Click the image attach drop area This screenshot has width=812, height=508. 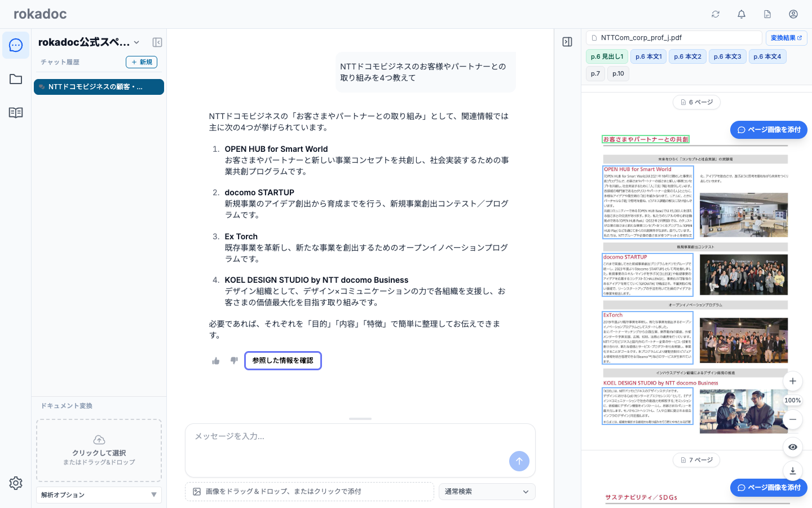310,492
